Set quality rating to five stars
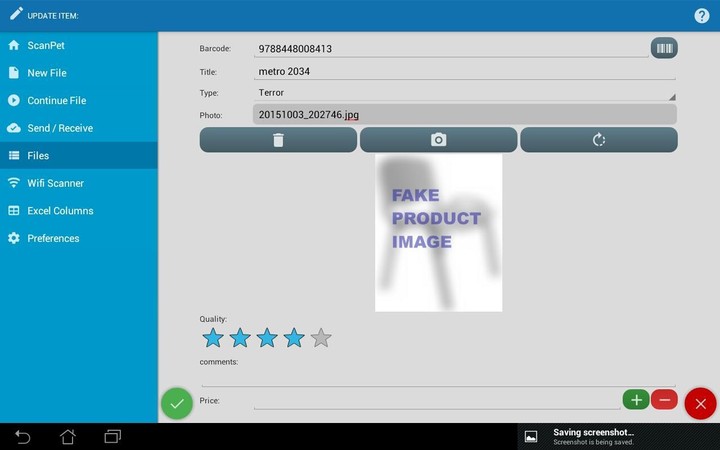 (320, 338)
